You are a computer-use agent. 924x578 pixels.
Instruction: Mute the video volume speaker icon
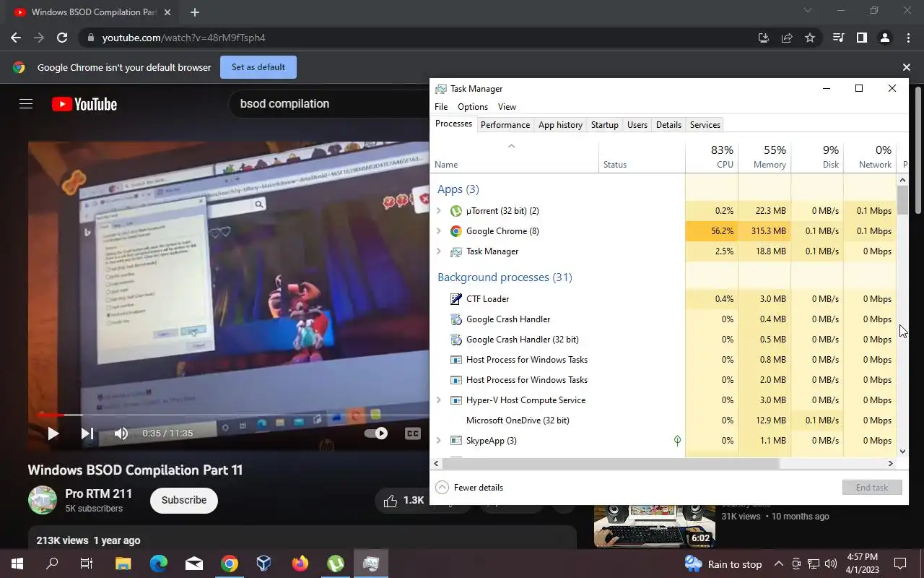[x=121, y=433]
